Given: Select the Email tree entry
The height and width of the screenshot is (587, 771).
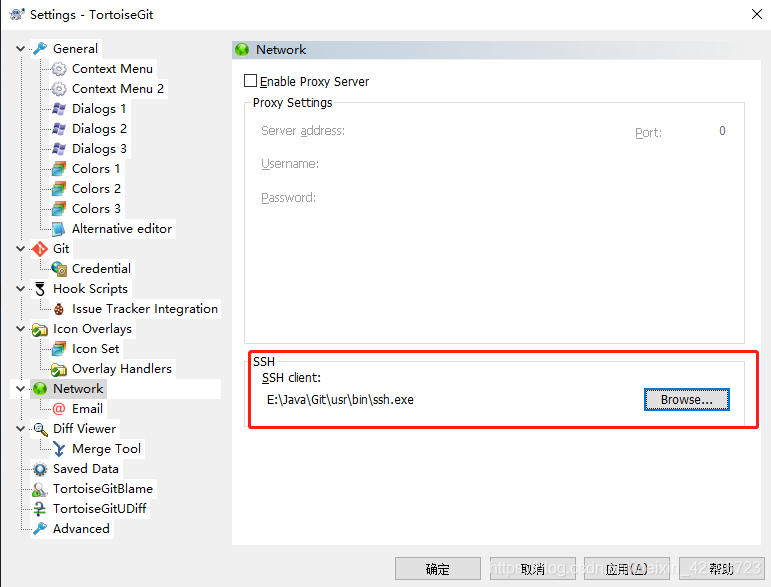Looking at the screenshot, I should [87, 409].
